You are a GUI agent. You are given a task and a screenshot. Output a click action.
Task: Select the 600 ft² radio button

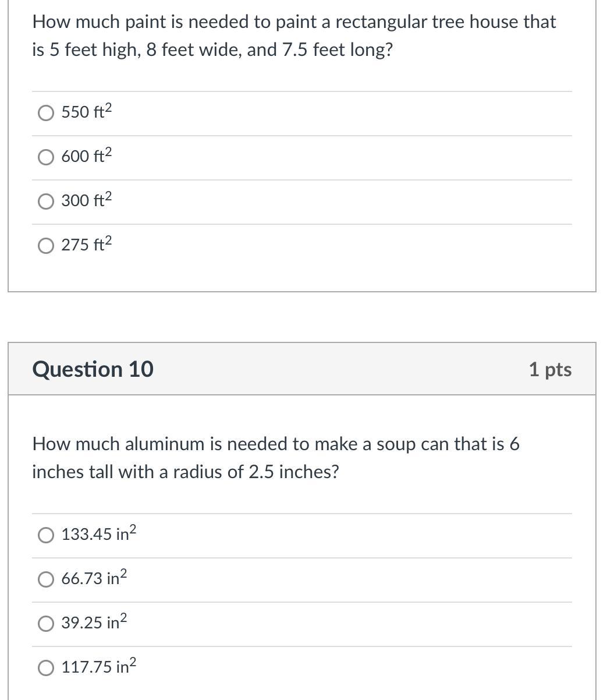tap(46, 157)
